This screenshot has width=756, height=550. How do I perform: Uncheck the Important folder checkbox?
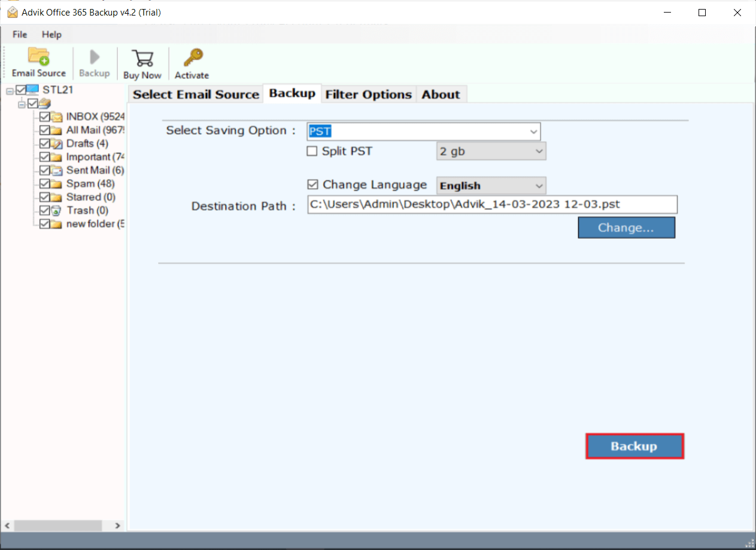tap(44, 157)
